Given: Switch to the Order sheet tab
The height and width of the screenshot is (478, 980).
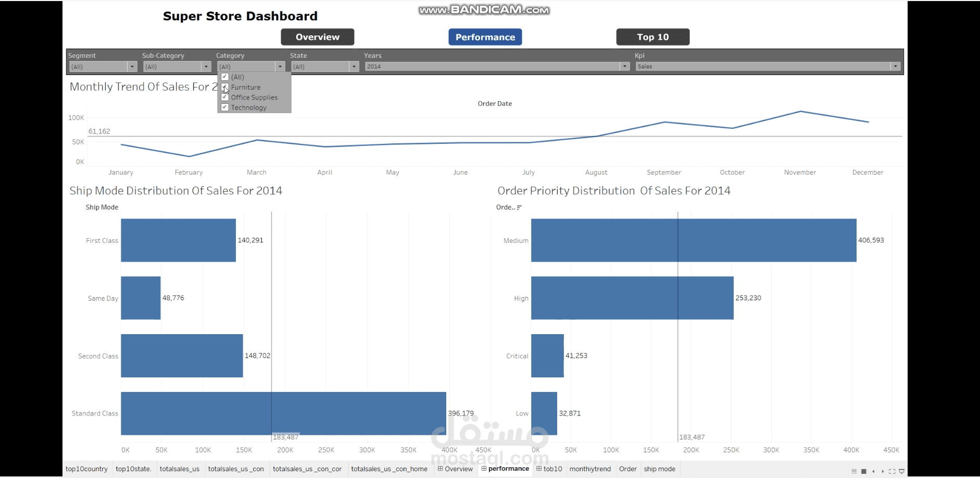Looking at the screenshot, I should [628, 469].
